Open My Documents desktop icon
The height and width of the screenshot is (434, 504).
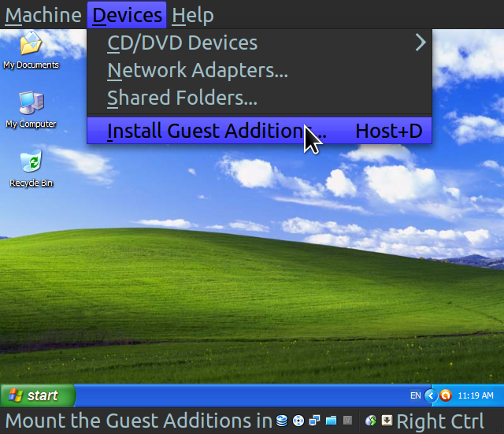click(x=31, y=50)
